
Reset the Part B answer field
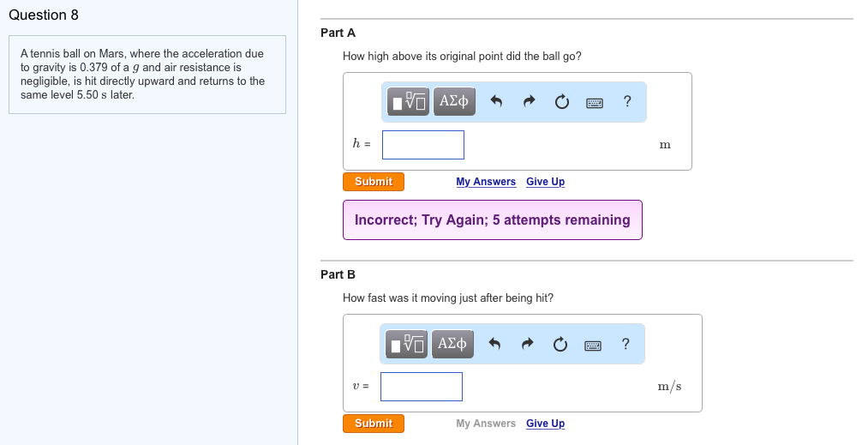pyautogui.click(x=560, y=344)
